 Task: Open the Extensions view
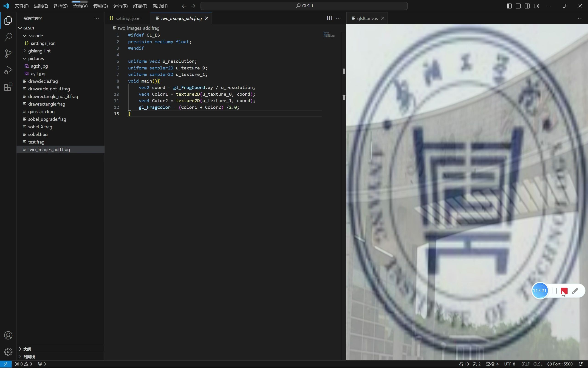(8, 87)
